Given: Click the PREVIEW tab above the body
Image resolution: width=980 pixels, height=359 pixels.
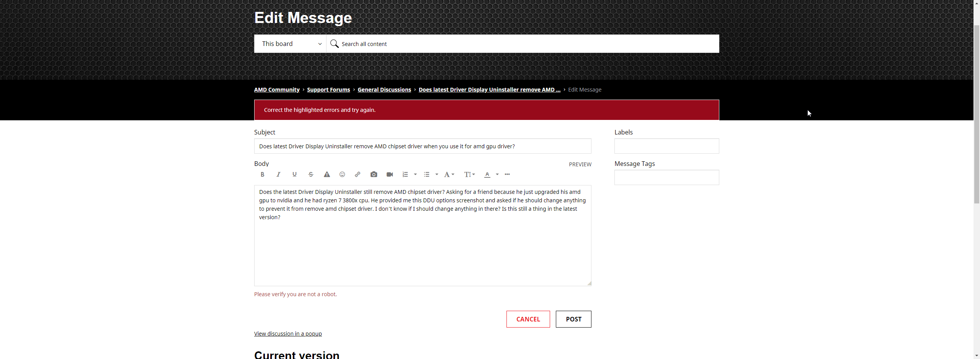Looking at the screenshot, I should coord(580,164).
